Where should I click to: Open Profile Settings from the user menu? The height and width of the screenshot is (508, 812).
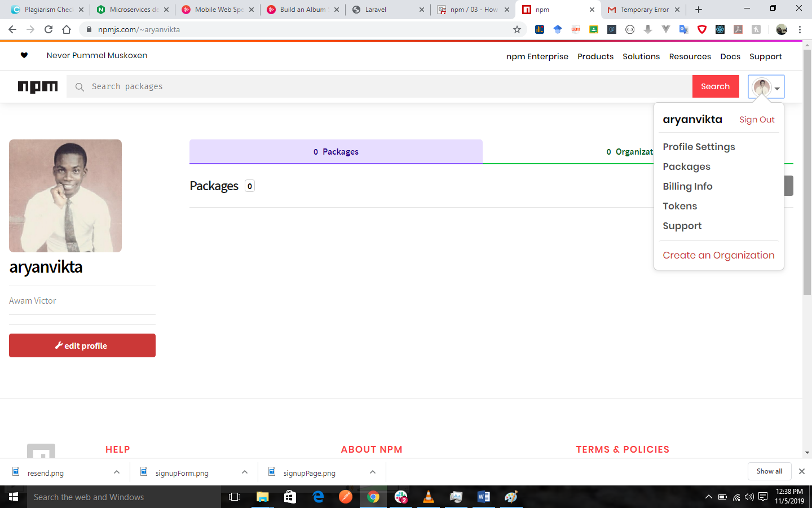[699, 147]
